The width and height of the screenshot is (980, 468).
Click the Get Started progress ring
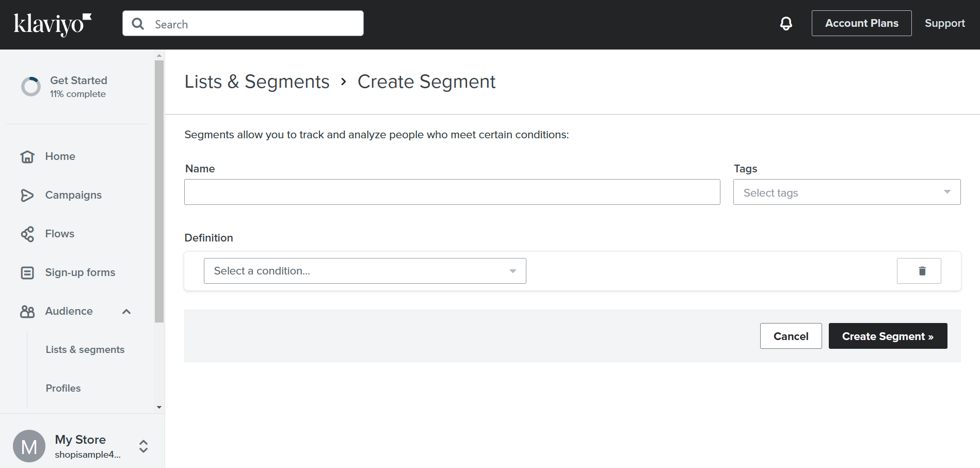click(x=31, y=87)
